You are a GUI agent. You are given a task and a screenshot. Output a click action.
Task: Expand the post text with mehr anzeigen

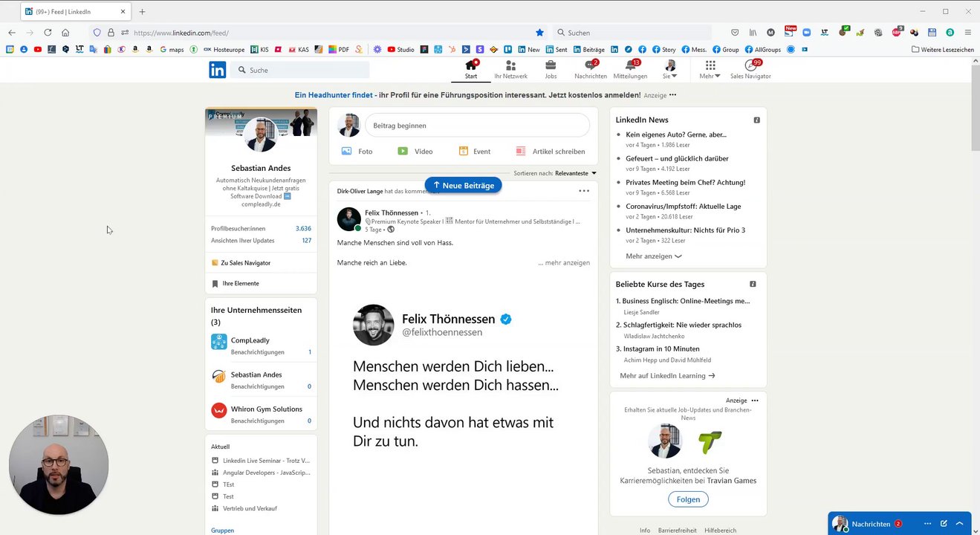(x=564, y=262)
